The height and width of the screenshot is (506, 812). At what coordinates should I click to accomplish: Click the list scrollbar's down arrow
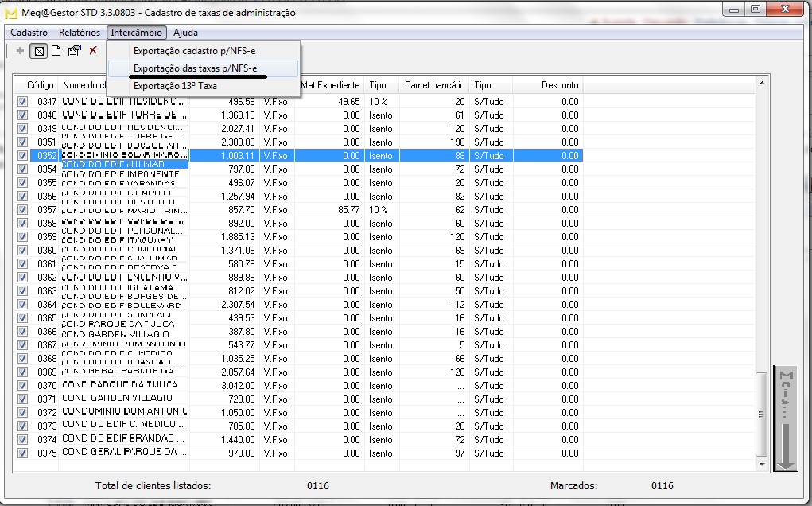762,464
